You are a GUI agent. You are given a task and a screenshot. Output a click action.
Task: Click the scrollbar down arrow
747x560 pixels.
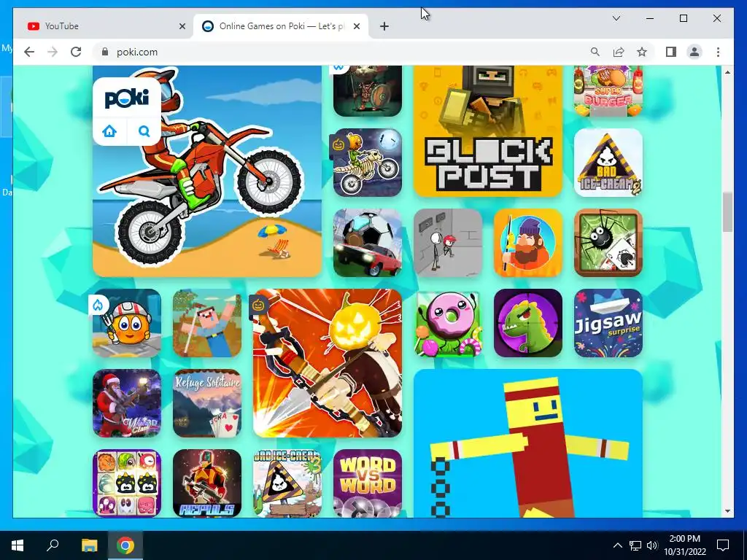tap(727, 511)
